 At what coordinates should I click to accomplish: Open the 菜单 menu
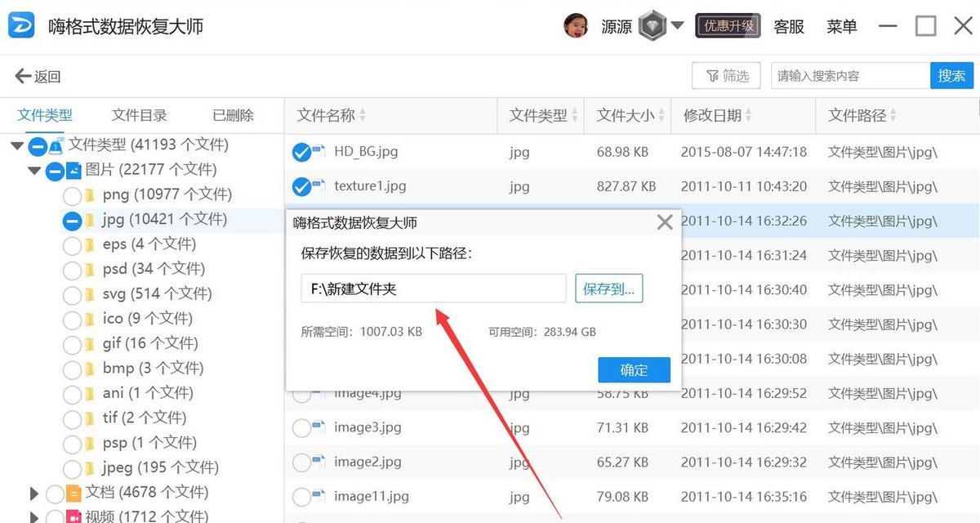[841, 26]
